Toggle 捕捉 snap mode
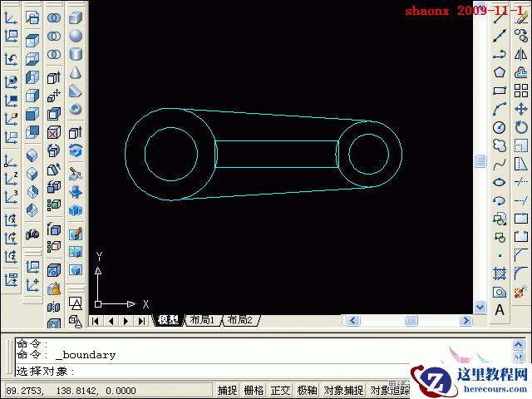The image size is (532, 399). (x=227, y=390)
